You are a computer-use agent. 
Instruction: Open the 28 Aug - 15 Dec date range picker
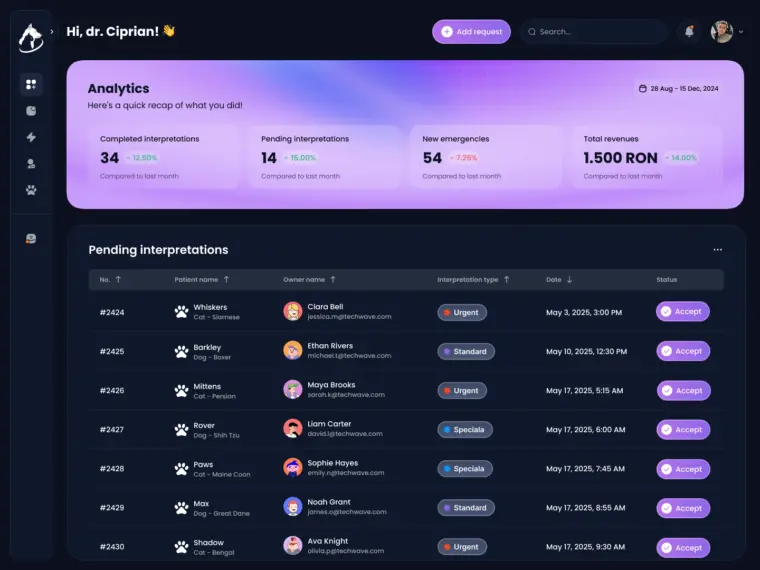pos(679,89)
